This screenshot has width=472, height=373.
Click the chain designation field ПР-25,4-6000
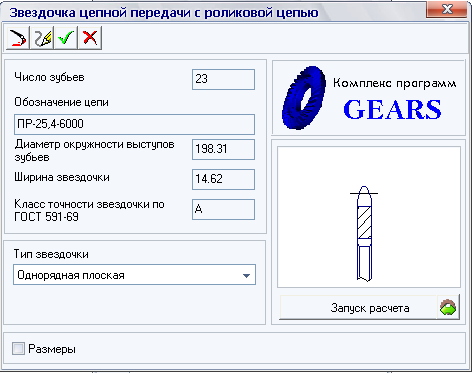[134, 124]
